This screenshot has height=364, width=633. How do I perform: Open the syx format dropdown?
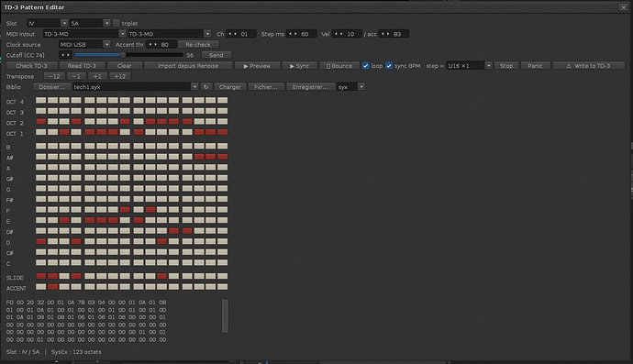pos(351,87)
